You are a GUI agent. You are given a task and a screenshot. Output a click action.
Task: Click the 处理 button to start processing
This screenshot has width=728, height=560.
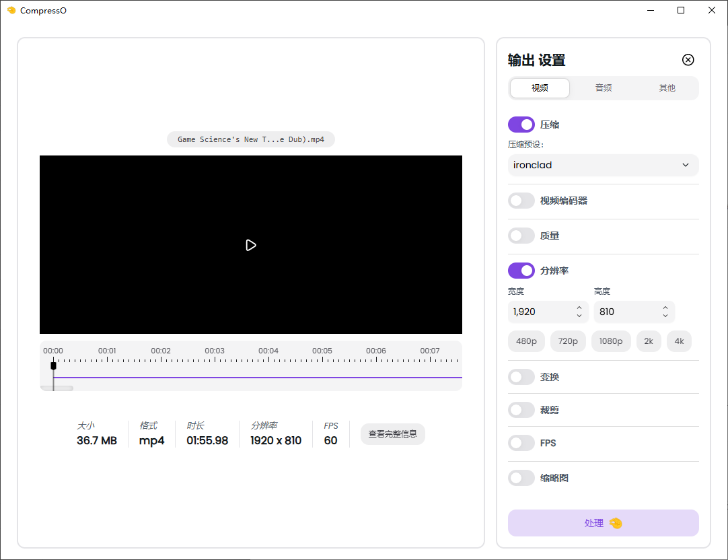[603, 523]
